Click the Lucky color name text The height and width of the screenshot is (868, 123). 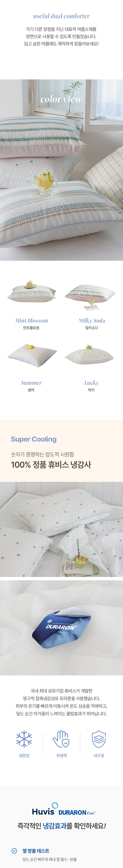point(91,383)
